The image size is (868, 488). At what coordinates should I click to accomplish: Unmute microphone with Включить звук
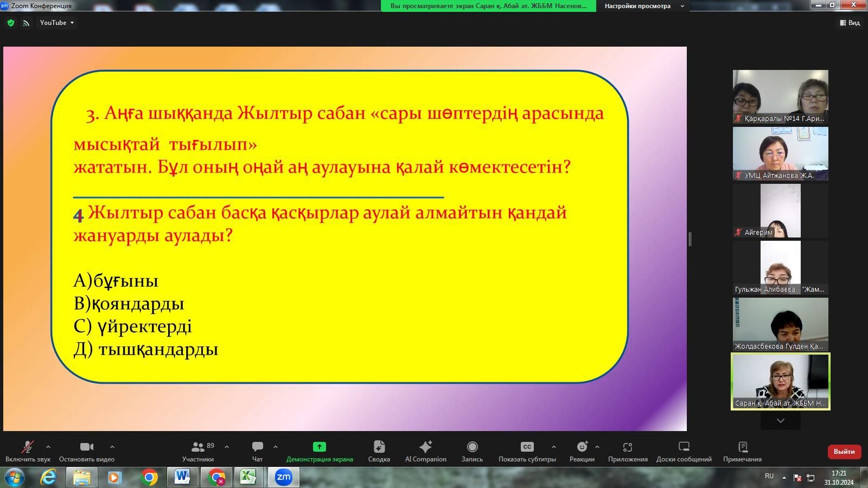click(x=27, y=451)
